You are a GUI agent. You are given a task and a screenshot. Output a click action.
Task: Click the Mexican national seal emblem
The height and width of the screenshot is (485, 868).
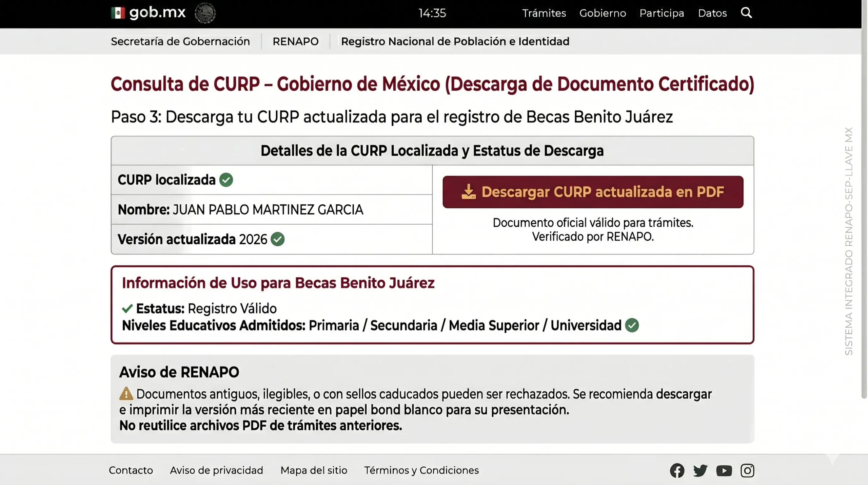[x=205, y=13]
